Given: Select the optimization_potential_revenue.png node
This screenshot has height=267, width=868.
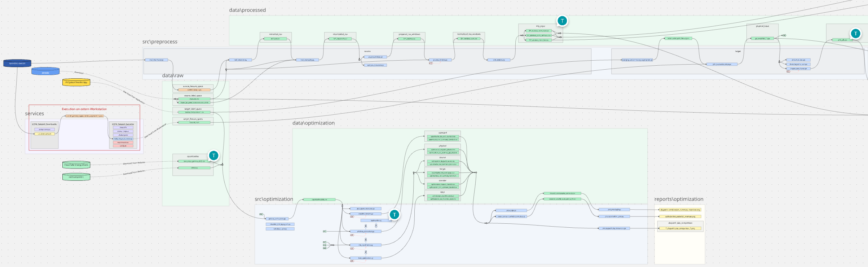Looking at the screenshot, I should pyautogui.click(x=680, y=216).
